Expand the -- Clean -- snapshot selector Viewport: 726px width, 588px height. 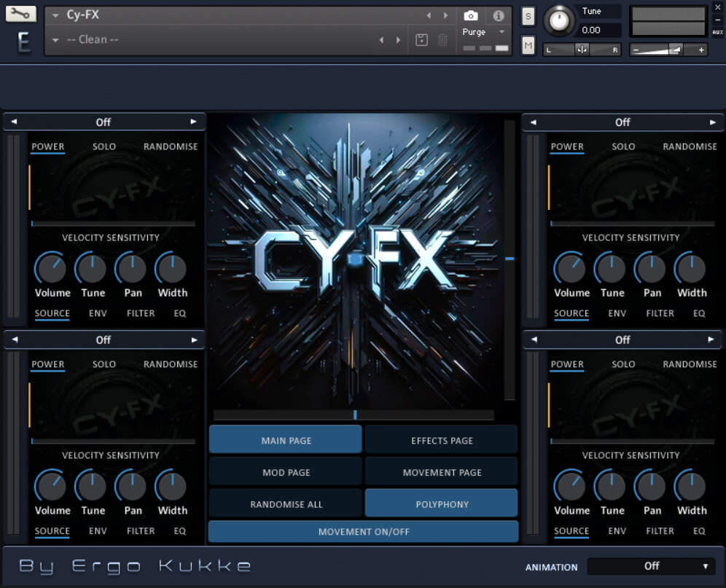[x=57, y=40]
